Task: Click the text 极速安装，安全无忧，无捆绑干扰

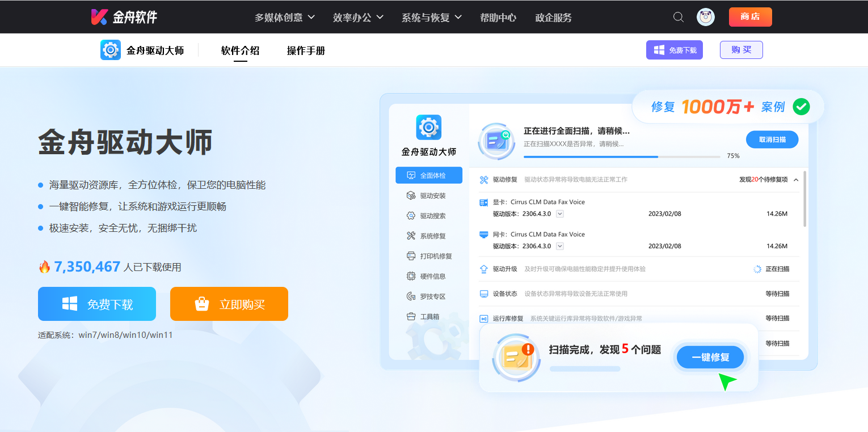Action: (x=123, y=228)
